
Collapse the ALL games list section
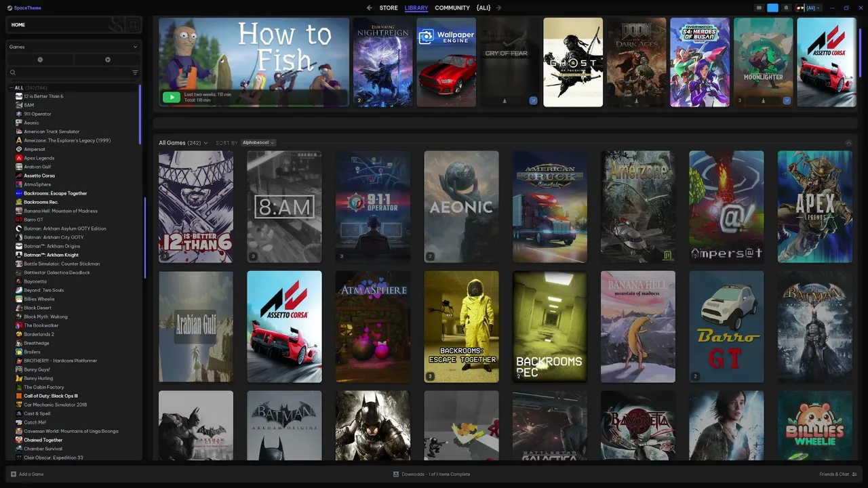[11, 88]
